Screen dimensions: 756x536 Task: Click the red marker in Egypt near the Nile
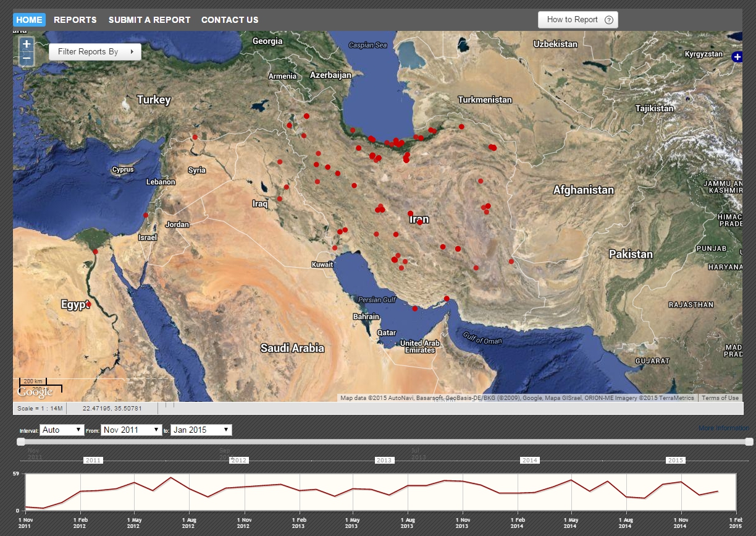[x=88, y=304]
